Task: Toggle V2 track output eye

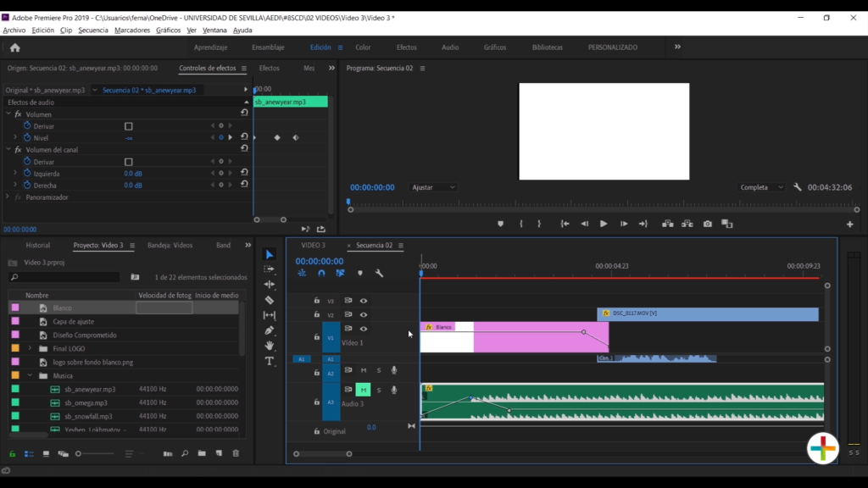Action: click(364, 315)
